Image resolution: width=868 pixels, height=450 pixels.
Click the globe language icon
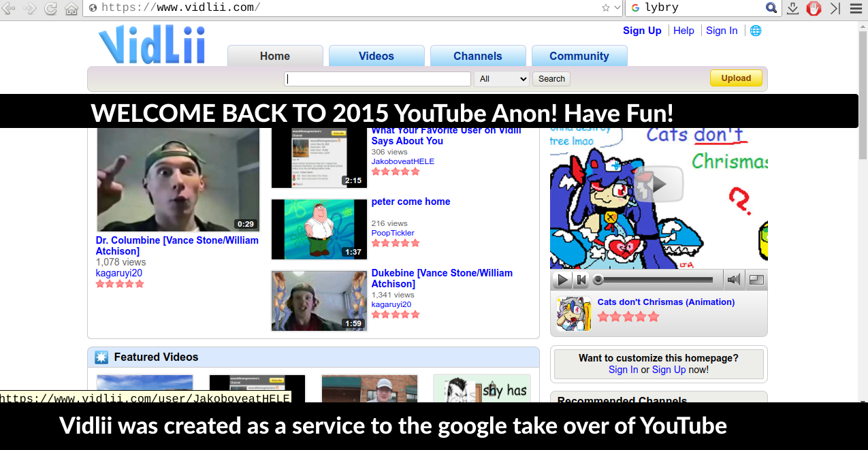point(755,31)
